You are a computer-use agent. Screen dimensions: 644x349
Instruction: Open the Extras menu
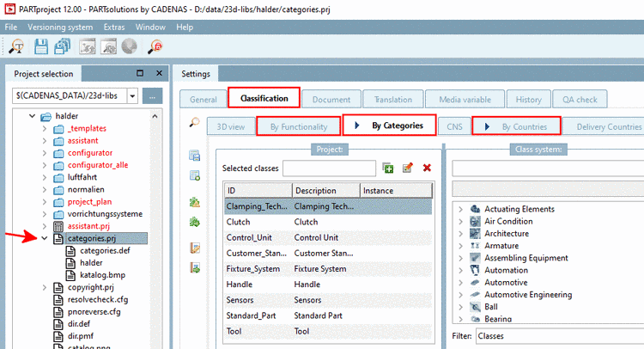(113, 28)
